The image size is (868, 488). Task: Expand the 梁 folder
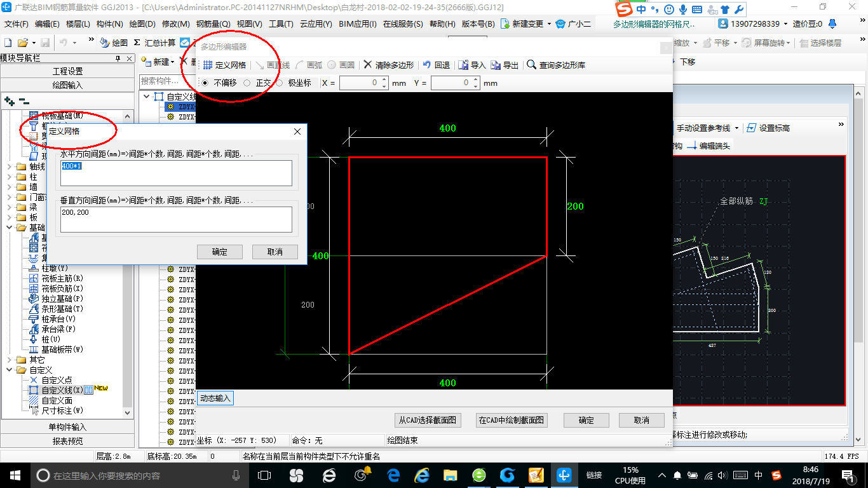(9, 207)
